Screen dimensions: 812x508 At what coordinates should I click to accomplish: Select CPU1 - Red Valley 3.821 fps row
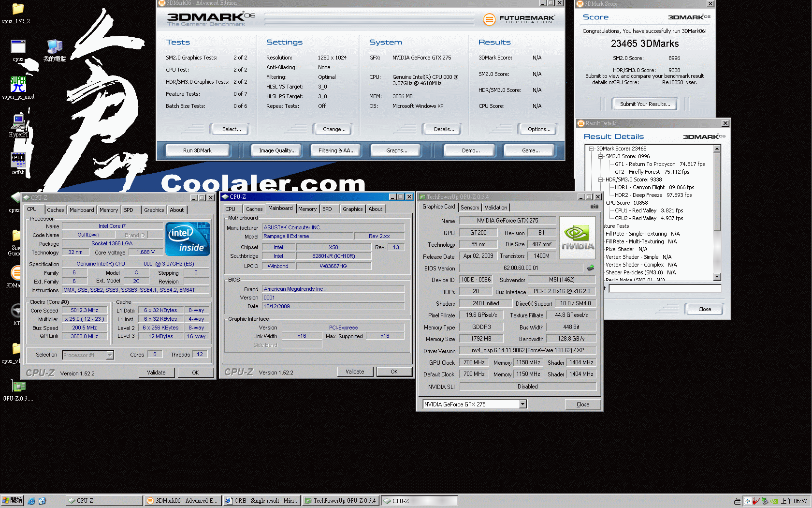coord(649,211)
